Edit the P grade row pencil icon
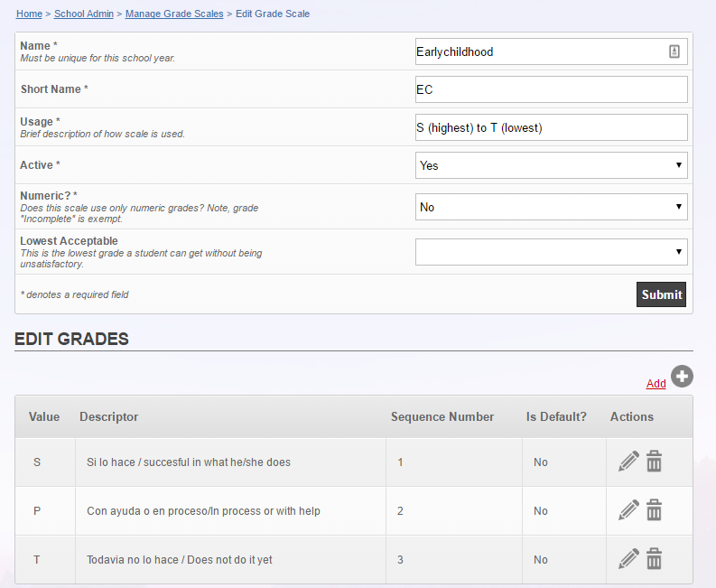This screenshot has width=716, height=588. coord(628,510)
